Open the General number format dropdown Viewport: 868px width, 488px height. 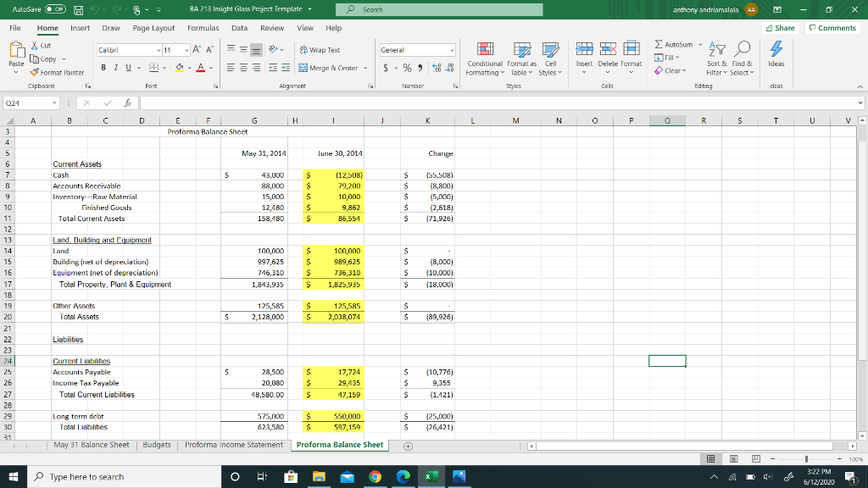(x=452, y=50)
